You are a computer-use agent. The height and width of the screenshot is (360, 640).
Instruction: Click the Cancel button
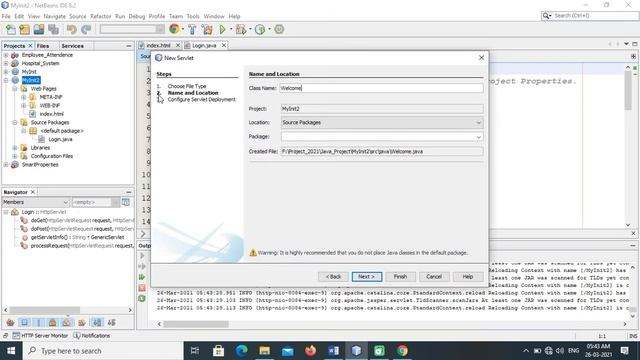tap(434, 276)
